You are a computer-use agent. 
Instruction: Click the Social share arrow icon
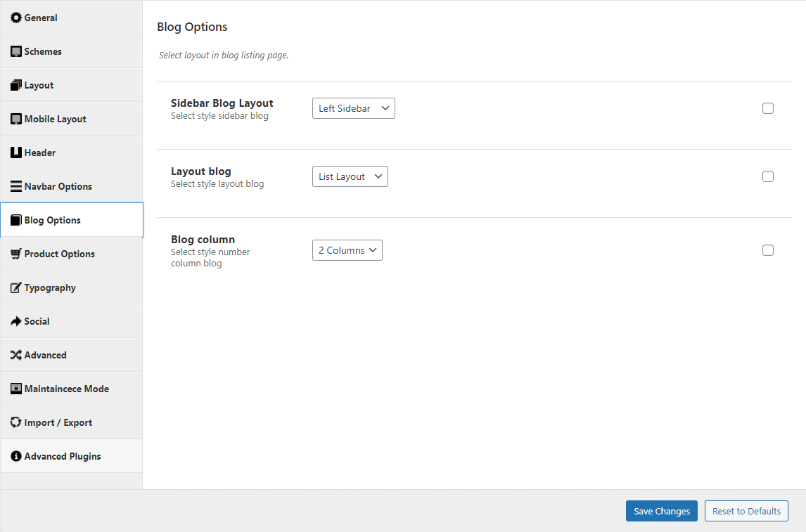tap(16, 321)
